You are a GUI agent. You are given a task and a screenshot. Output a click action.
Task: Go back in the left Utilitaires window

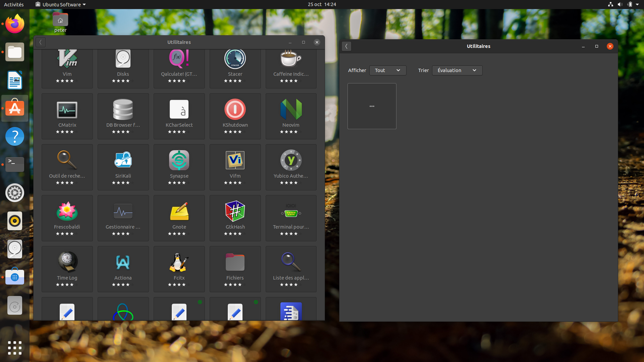coord(40,42)
